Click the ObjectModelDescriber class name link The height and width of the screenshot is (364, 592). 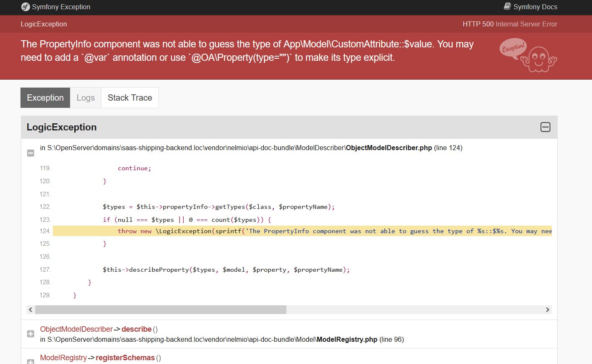point(76,329)
